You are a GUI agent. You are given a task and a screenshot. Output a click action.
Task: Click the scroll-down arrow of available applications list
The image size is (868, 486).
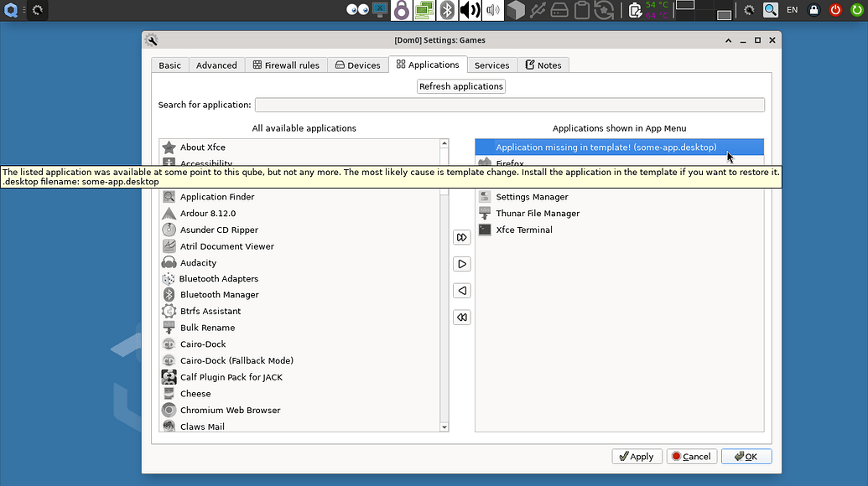tap(444, 427)
